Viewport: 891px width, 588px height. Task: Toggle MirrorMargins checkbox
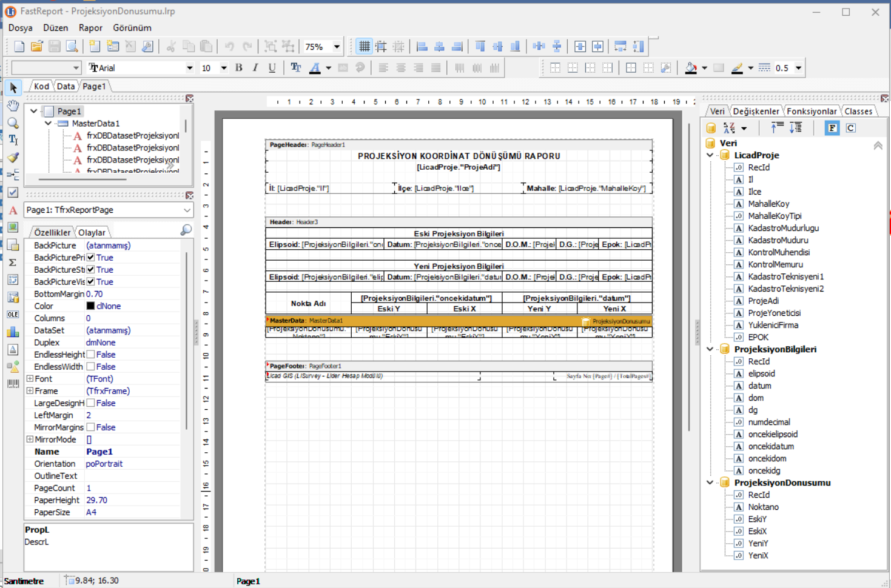(90, 427)
